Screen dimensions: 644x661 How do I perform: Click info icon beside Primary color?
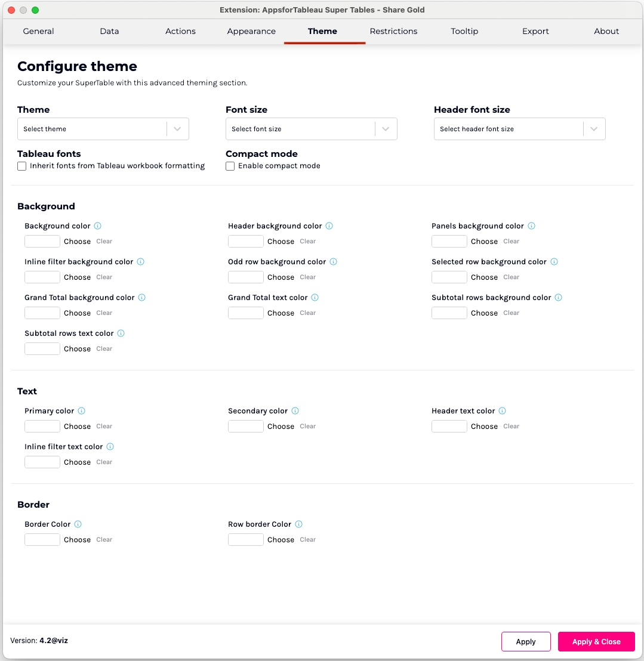tap(82, 411)
